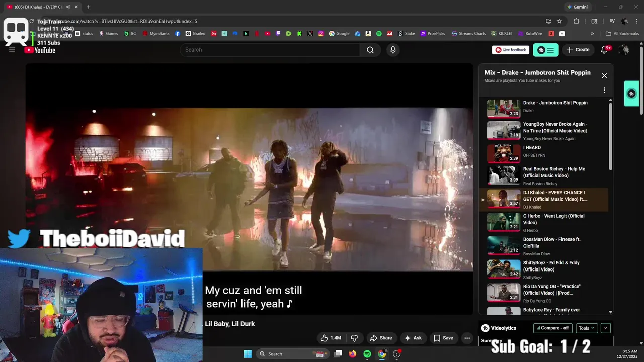This screenshot has height=362, width=644.
Task: Open the Videolytics Tools dropdown
Action: (x=587, y=328)
